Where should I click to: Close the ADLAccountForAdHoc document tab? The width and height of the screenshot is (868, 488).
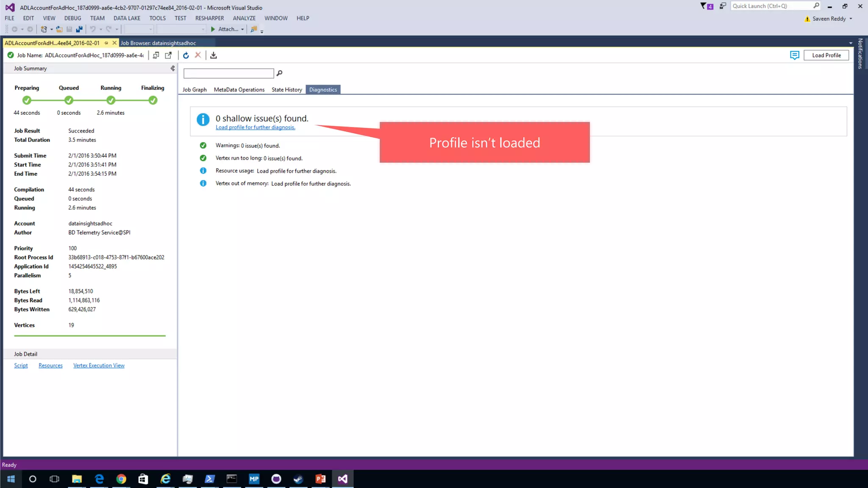[x=114, y=43]
